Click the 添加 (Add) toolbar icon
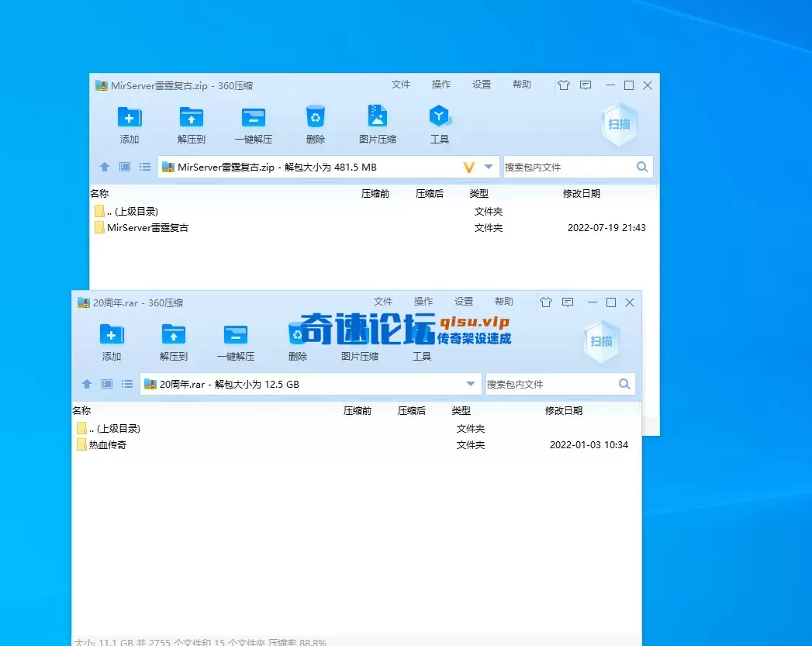The width and height of the screenshot is (812, 646). pyautogui.click(x=130, y=123)
